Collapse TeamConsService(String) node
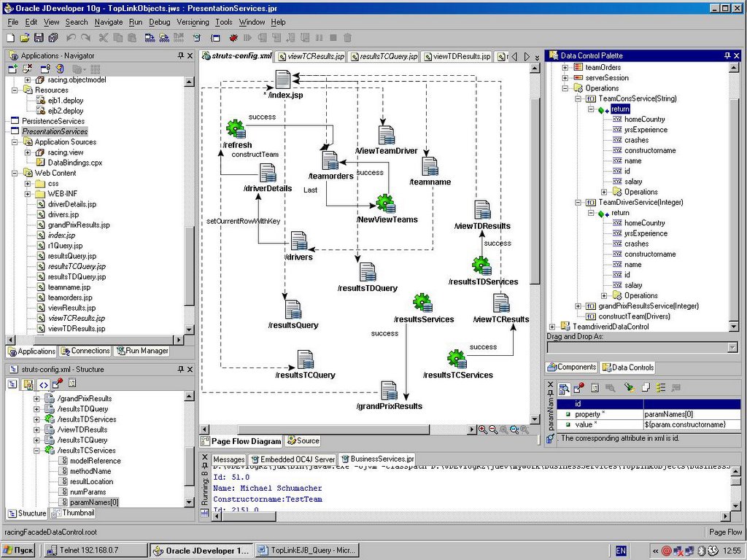747x560 pixels. point(578,99)
